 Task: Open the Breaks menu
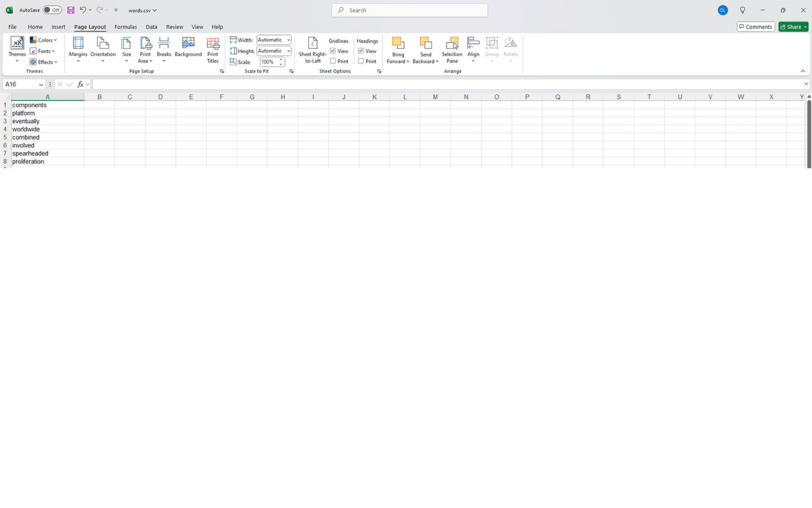pos(164,50)
